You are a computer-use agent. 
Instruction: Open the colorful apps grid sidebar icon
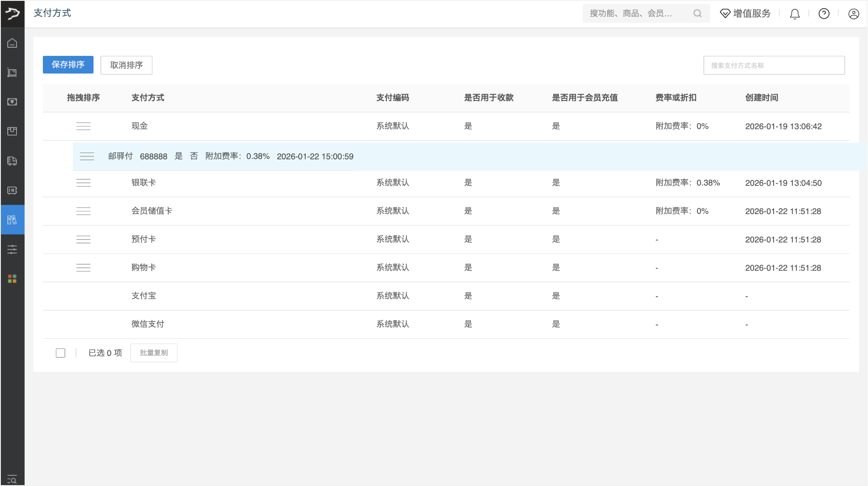click(12, 279)
